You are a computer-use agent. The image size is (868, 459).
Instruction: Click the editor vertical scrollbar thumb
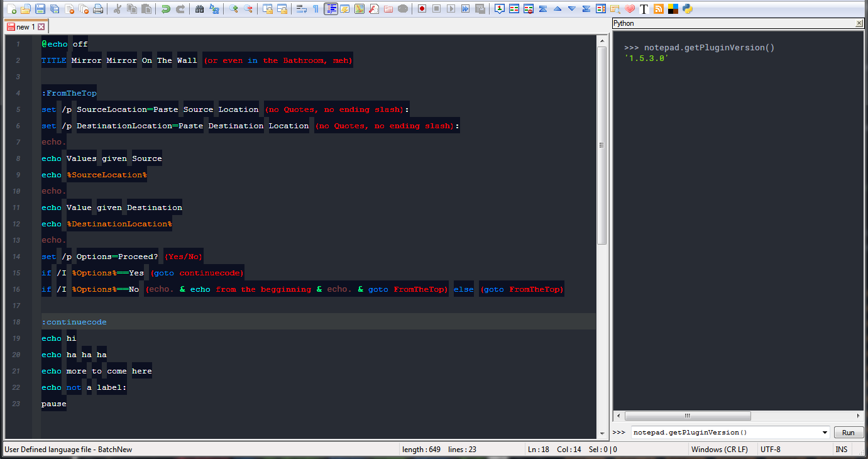[602, 145]
